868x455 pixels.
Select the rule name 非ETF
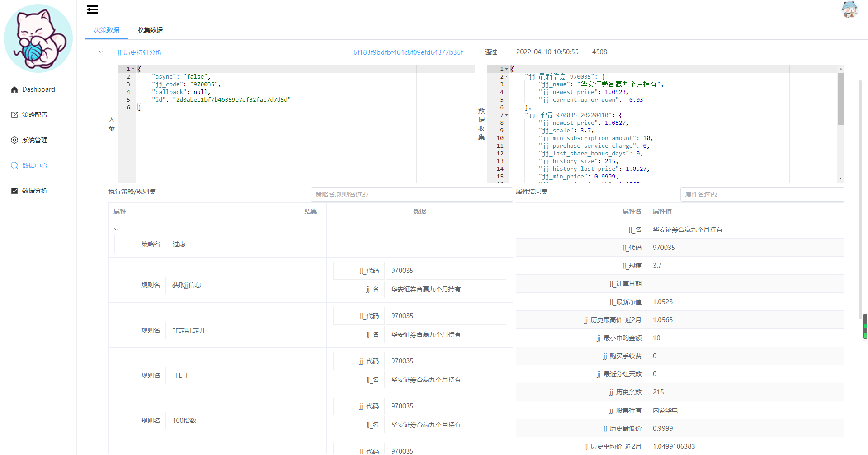point(181,375)
